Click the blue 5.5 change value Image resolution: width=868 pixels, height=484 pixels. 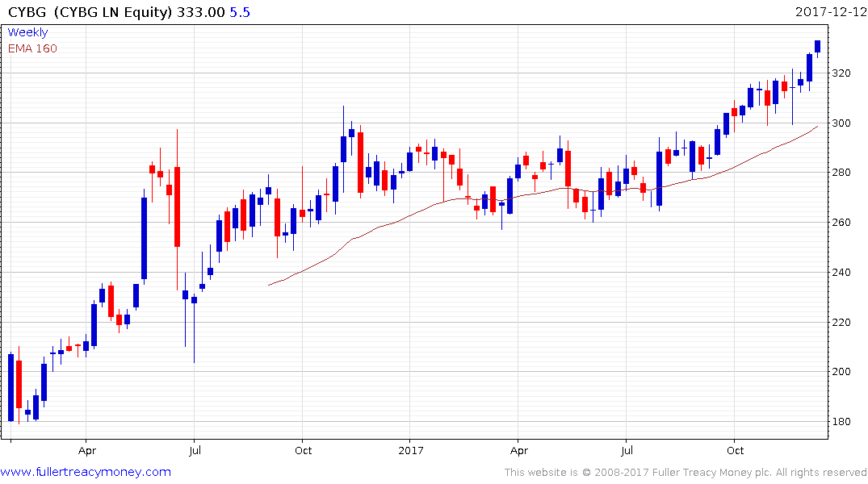(x=240, y=12)
